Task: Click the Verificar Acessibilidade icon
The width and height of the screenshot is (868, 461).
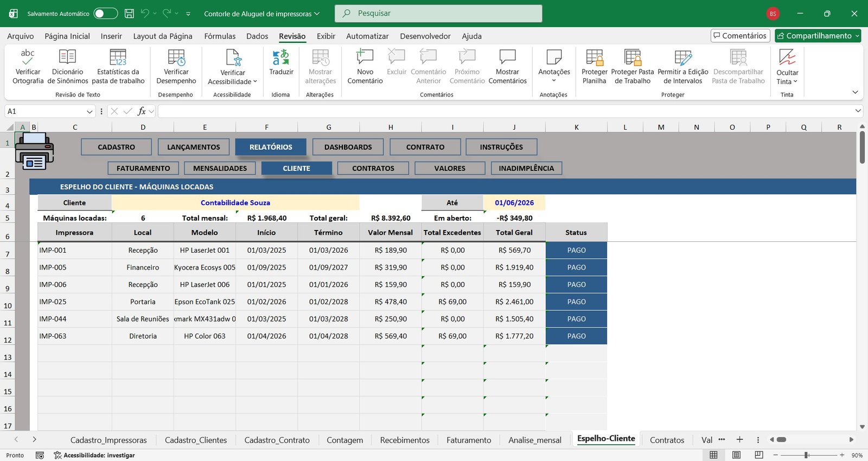Action: pos(233,57)
